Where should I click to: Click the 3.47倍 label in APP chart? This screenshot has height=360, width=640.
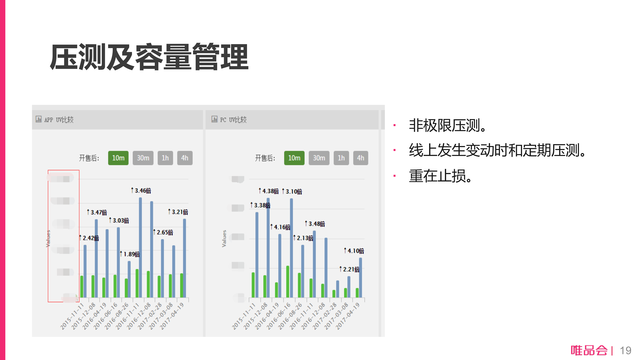click(97, 212)
